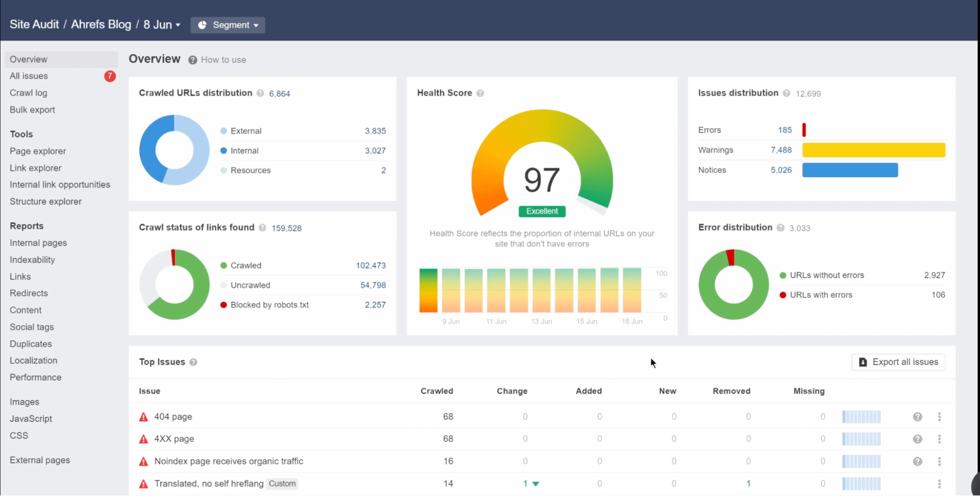The height and width of the screenshot is (496, 980).
Task: Open the three-dot menu on the Noindex issue row
Action: pyautogui.click(x=940, y=461)
